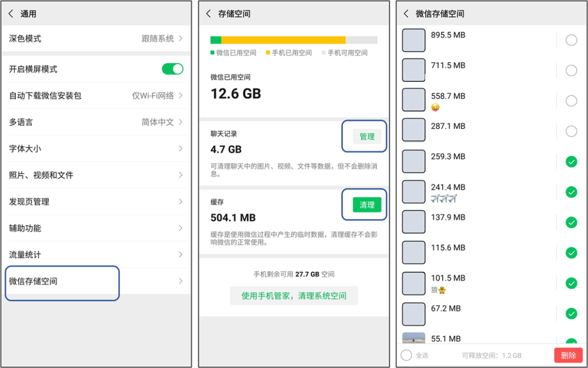
Task: Open avatar of 67.2 MB chat
Action: 414,315
